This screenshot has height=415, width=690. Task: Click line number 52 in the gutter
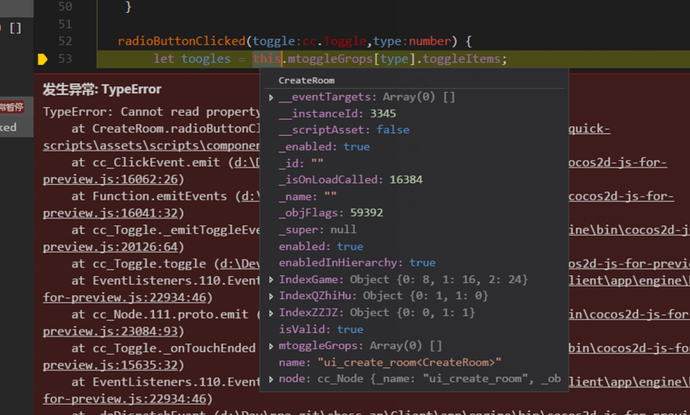[65, 41]
